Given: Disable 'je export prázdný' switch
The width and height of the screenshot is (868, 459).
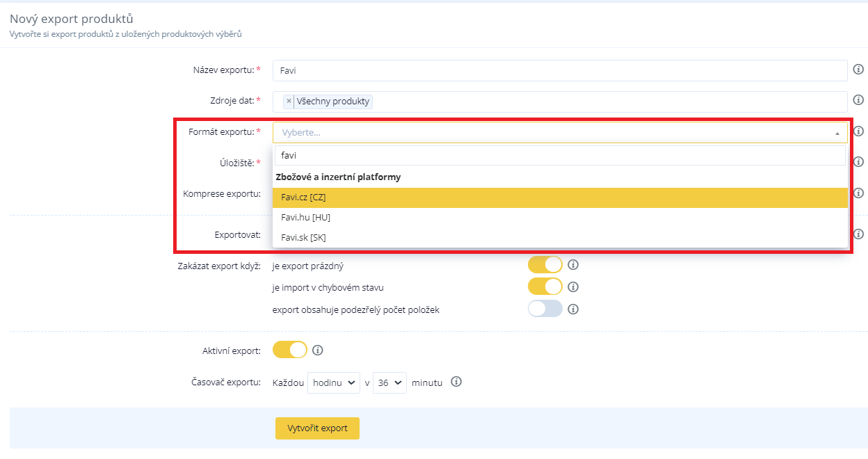Looking at the screenshot, I should (545, 265).
